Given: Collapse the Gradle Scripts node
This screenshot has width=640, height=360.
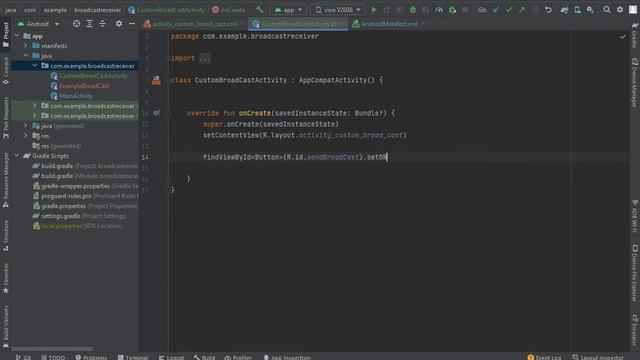Looking at the screenshot, I should coord(17,156).
